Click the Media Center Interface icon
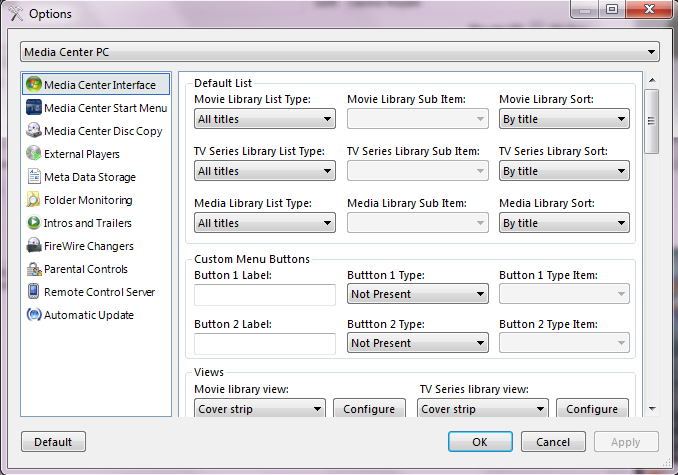This screenshot has width=678, height=475. tap(34, 85)
